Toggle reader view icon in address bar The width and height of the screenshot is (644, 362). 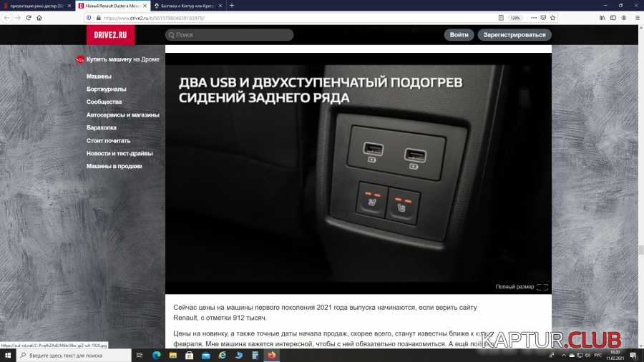click(501, 18)
